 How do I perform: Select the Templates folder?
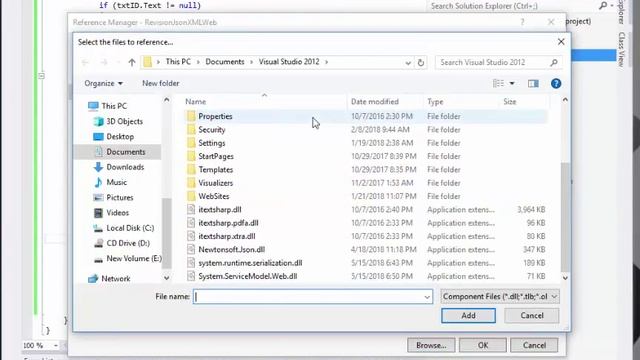pos(216,170)
